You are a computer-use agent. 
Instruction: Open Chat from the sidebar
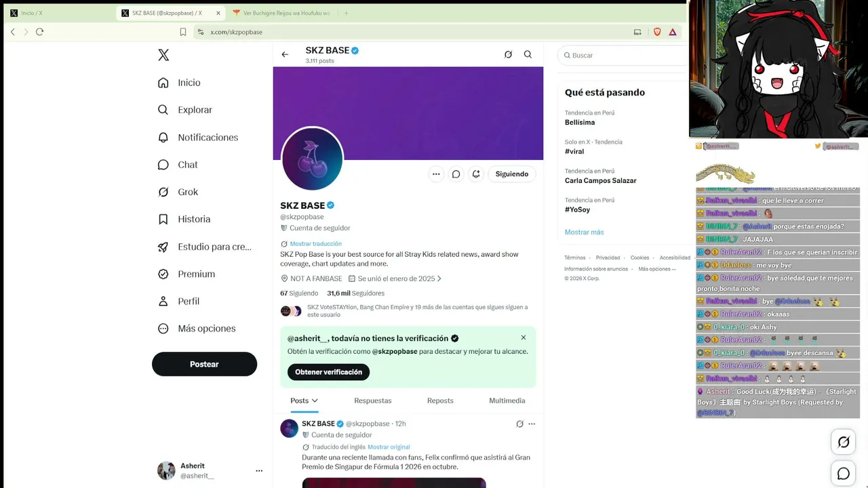coord(178,165)
